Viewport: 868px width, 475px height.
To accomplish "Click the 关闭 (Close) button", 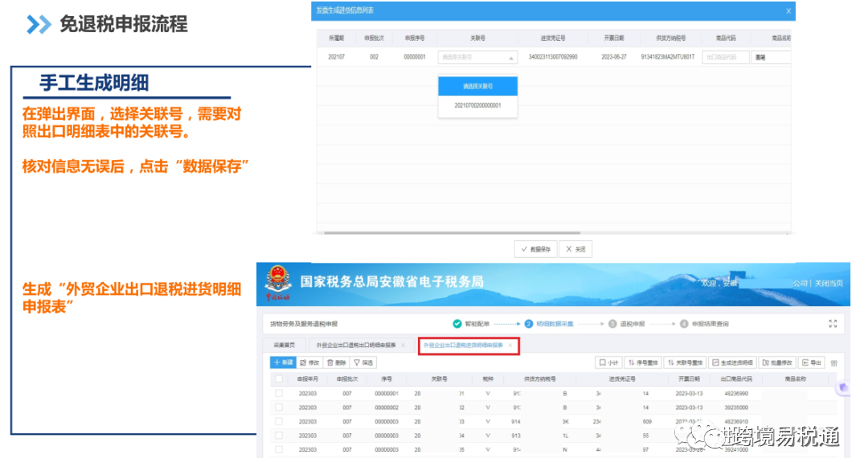I will 576,248.
